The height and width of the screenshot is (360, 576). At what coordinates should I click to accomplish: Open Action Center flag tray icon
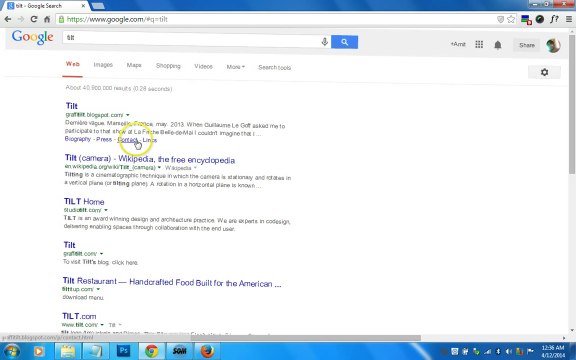530,352
